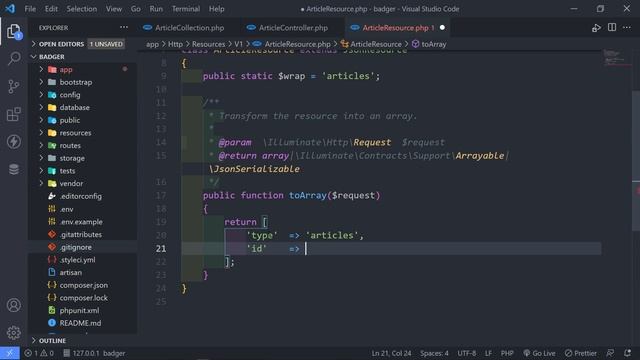Click the Resources breadcrumb segment
Screen dimensions: 640x360
[208, 44]
